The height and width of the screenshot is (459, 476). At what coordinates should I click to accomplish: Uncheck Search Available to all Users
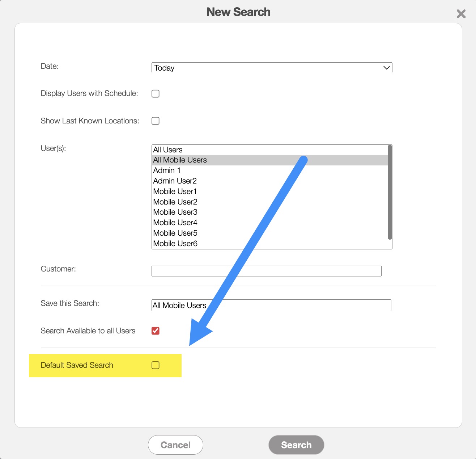[x=156, y=331]
